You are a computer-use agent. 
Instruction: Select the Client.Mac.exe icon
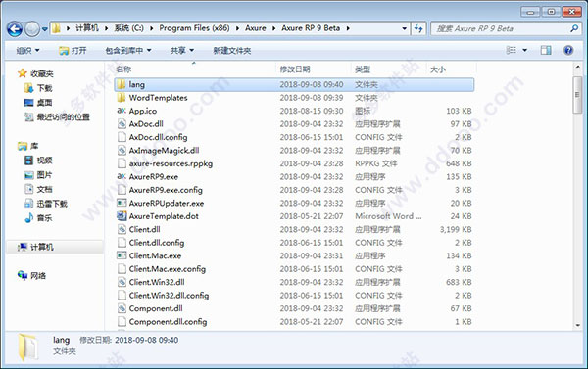point(122,255)
